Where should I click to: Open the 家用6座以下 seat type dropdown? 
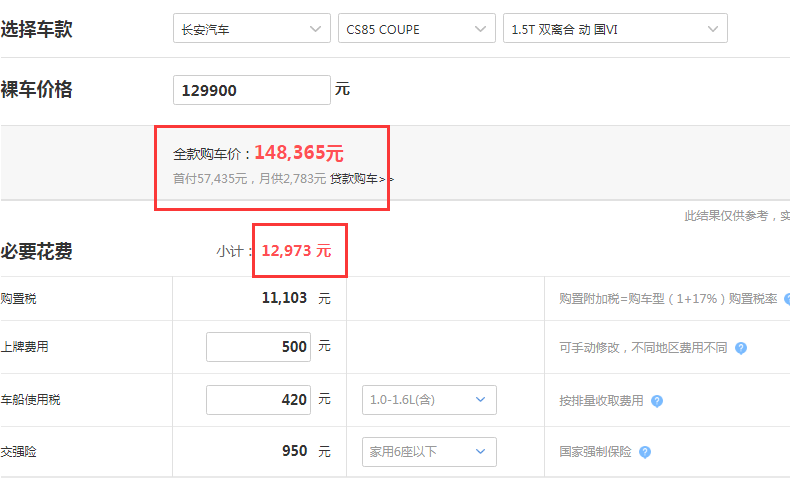pyautogui.click(x=429, y=452)
